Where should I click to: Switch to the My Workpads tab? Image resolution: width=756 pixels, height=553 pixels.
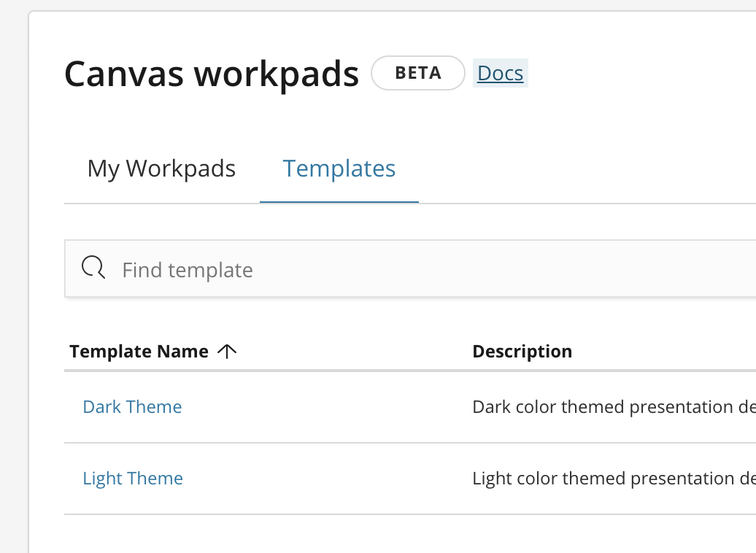click(161, 169)
